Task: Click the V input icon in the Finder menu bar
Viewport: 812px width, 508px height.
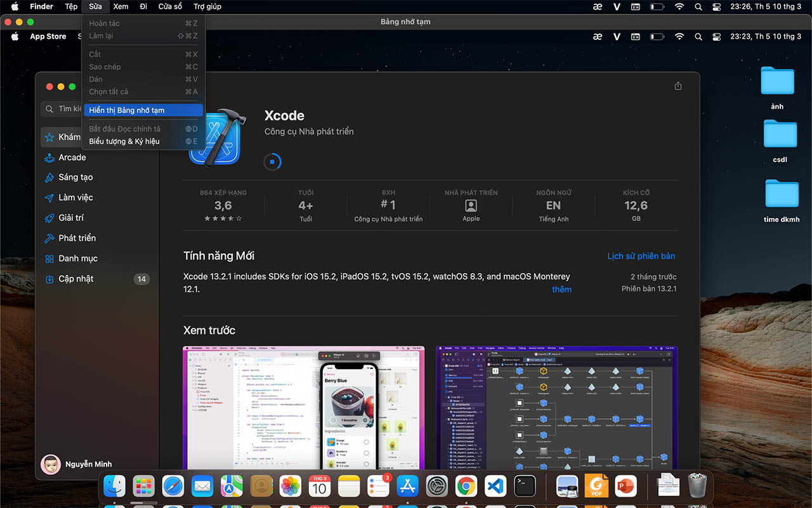Action: (617, 6)
